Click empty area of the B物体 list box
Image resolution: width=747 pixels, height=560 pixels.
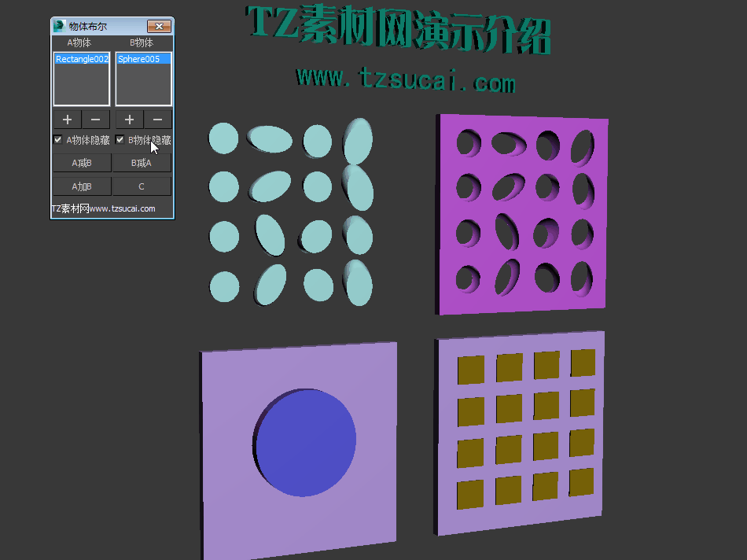(x=143, y=85)
